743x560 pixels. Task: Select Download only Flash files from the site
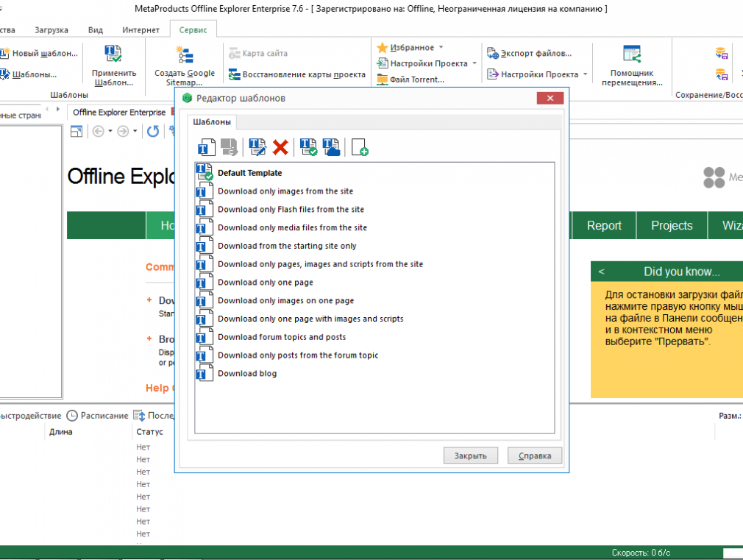[374, 209]
